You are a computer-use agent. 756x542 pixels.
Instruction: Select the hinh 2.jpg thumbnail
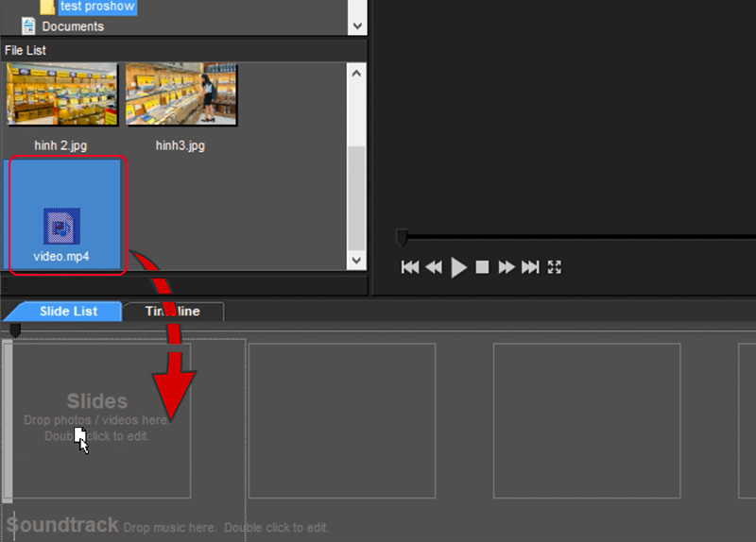[x=61, y=94]
